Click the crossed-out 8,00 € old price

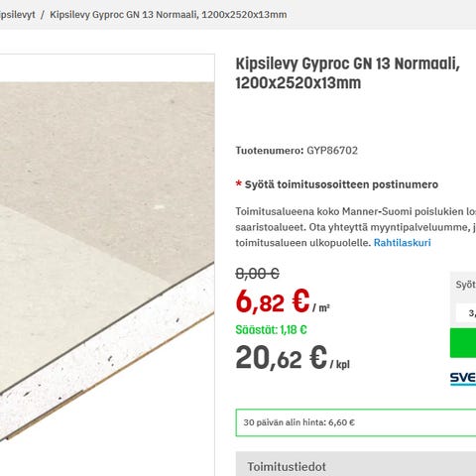[257, 274]
